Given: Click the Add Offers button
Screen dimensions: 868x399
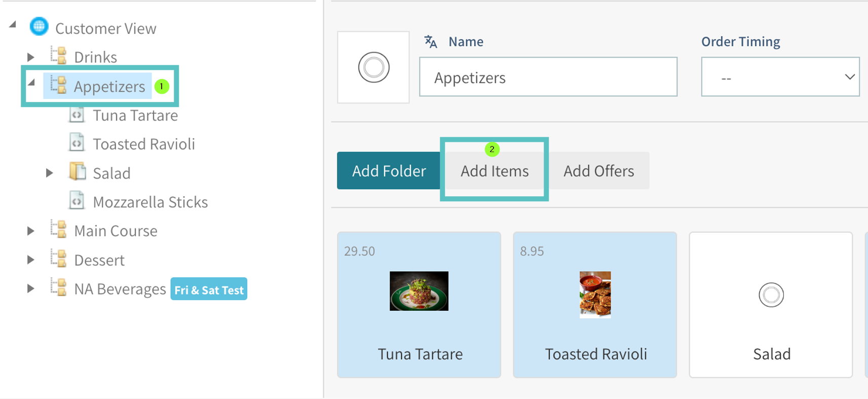Looking at the screenshot, I should click(x=598, y=171).
